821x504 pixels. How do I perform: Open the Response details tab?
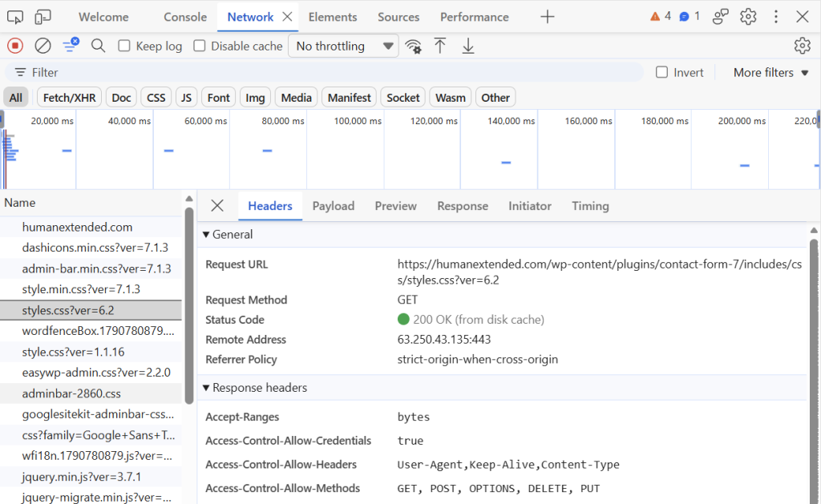463,206
